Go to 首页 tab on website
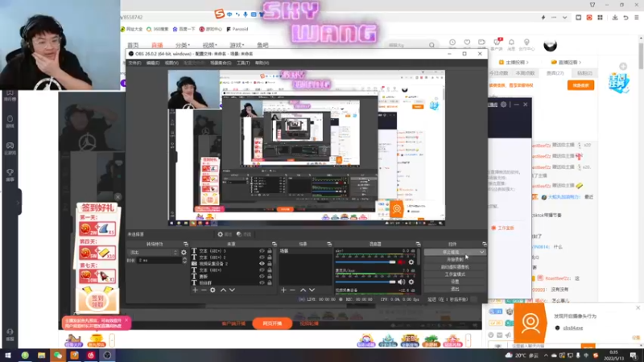Image resolution: width=644 pixels, height=362 pixels. 133,45
